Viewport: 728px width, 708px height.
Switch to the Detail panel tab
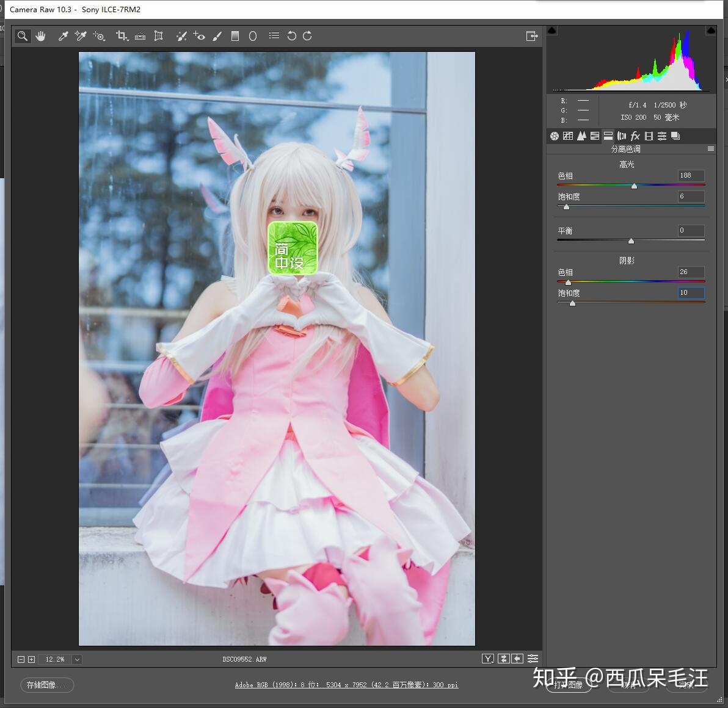[x=581, y=136]
